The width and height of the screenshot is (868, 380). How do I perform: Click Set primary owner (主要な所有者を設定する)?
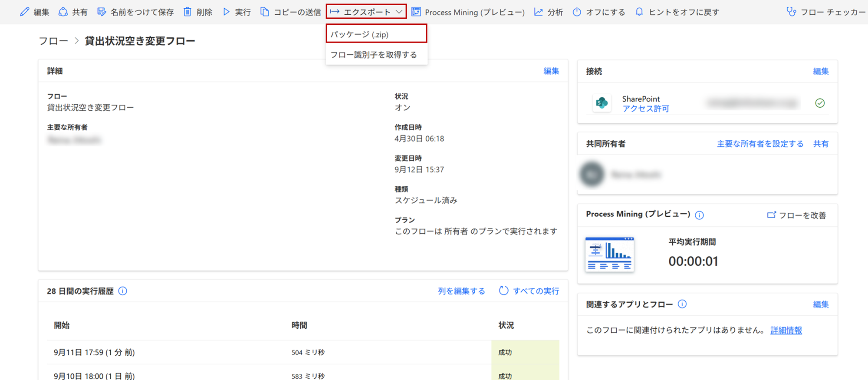(760, 144)
